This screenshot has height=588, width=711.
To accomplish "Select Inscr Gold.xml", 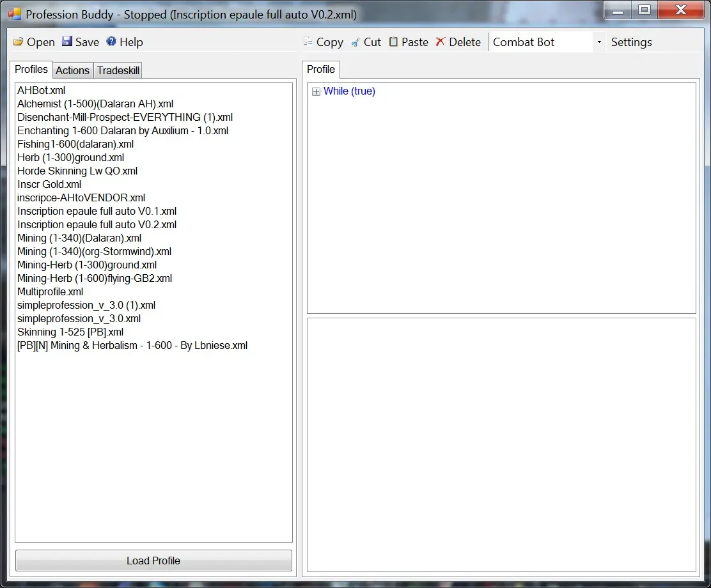I will (49, 185).
